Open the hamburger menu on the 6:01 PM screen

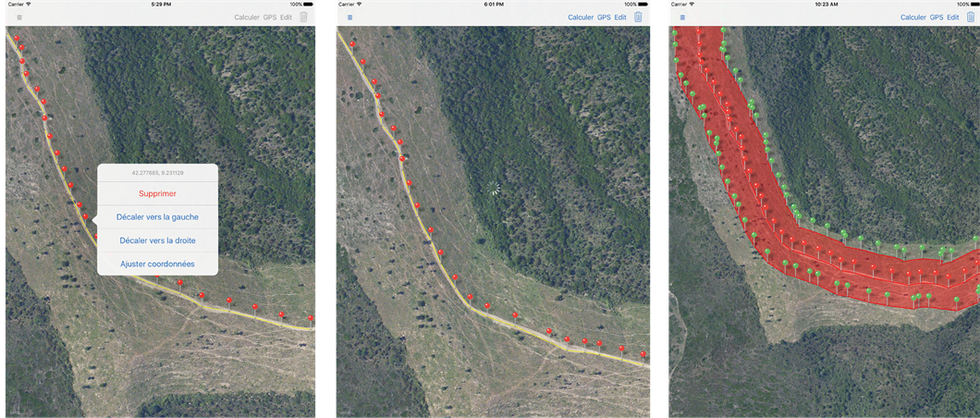click(x=350, y=18)
